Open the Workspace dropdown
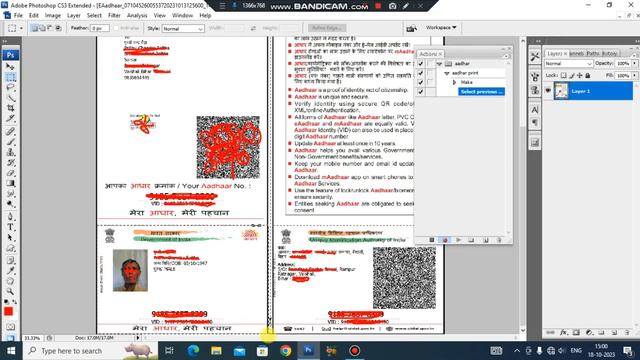The width and height of the screenshot is (640, 360). (441, 28)
